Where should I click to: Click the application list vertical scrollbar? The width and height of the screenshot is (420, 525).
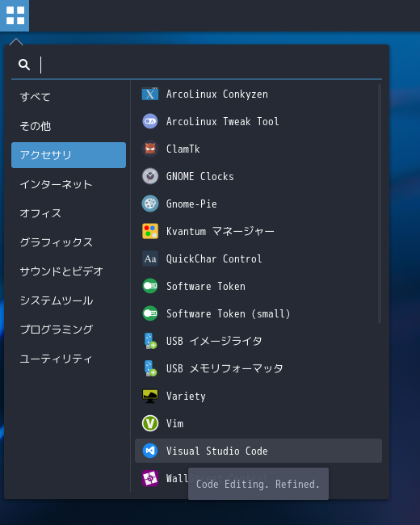379,204
